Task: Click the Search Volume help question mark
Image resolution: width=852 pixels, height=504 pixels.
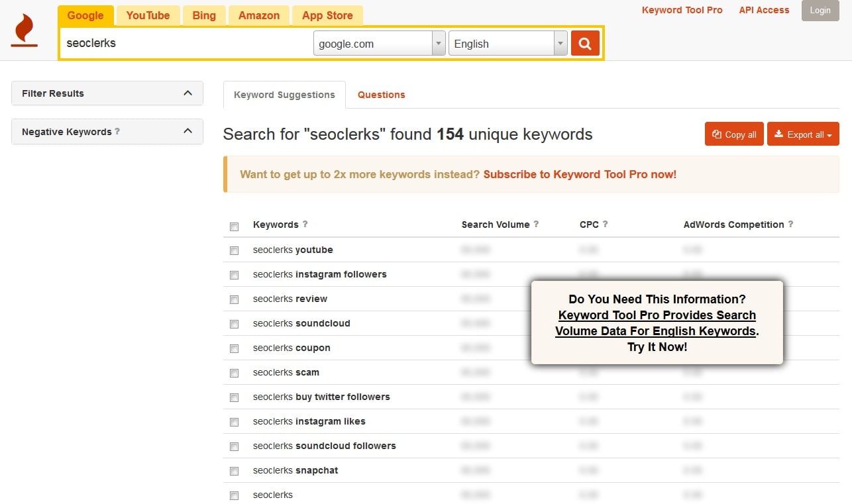Action: click(x=536, y=224)
